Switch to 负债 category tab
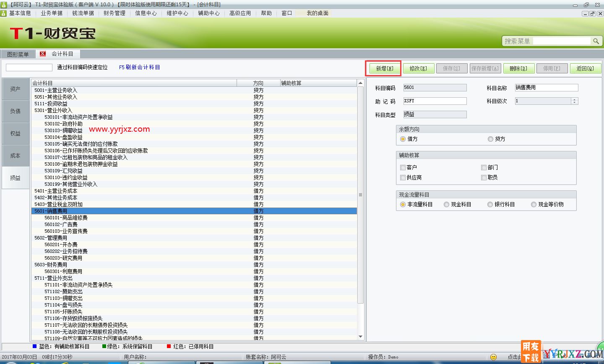 16,111
